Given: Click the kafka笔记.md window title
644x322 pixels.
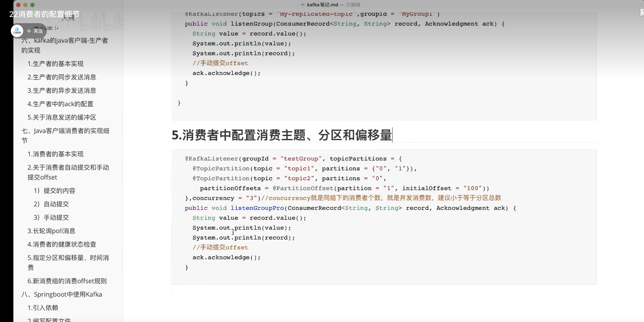Looking at the screenshot, I should coord(322,5).
